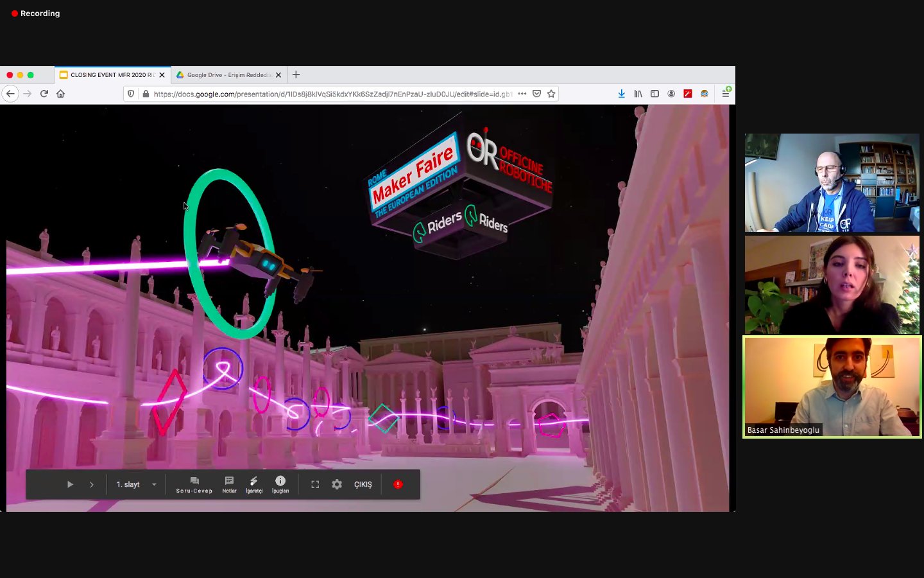Switch to the CLOSING EVENT MFR 2020 tab

click(x=113, y=75)
